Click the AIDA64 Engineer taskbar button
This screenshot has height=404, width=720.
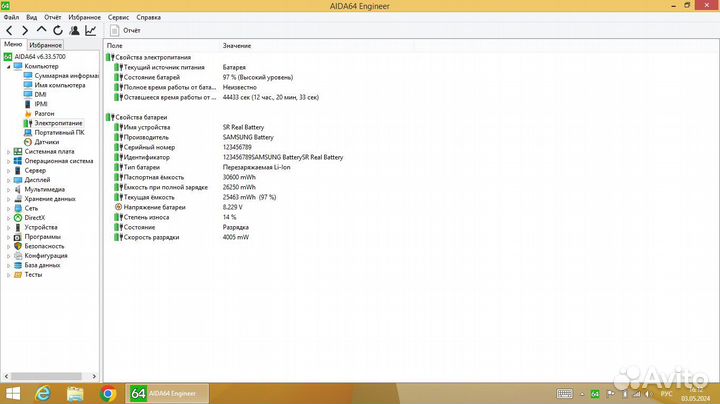tap(167, 393)
